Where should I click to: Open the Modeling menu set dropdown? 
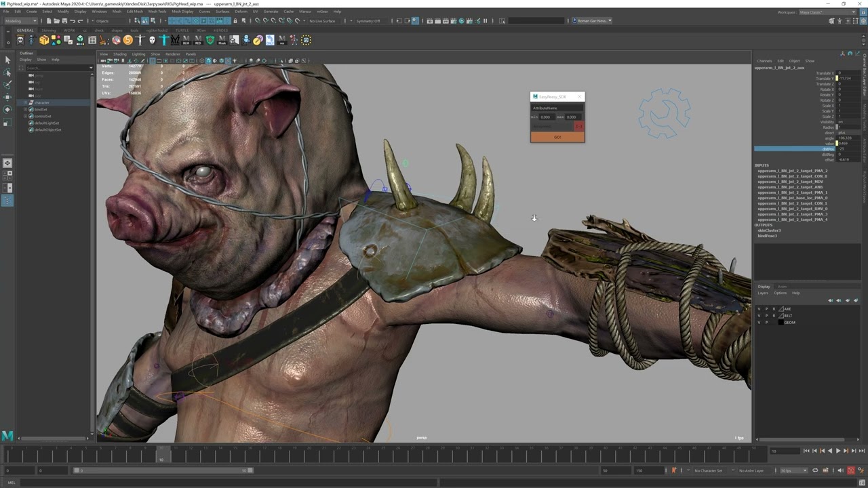(20, 21)
